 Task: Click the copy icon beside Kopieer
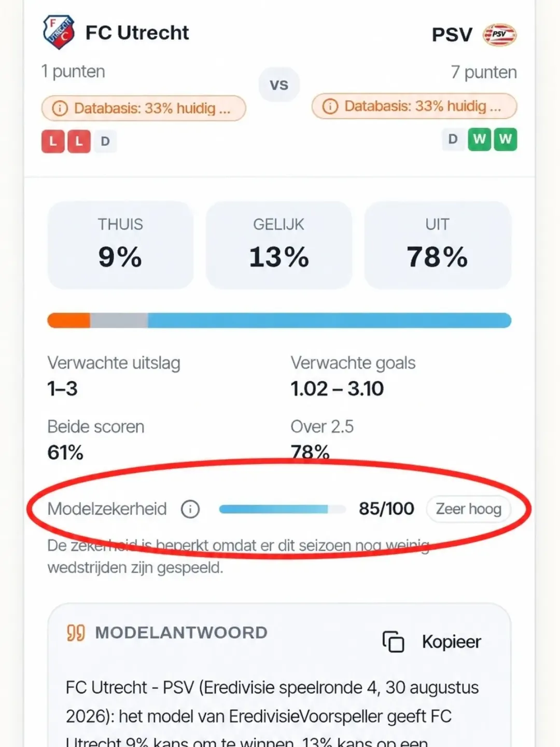(x=393, y=642)
